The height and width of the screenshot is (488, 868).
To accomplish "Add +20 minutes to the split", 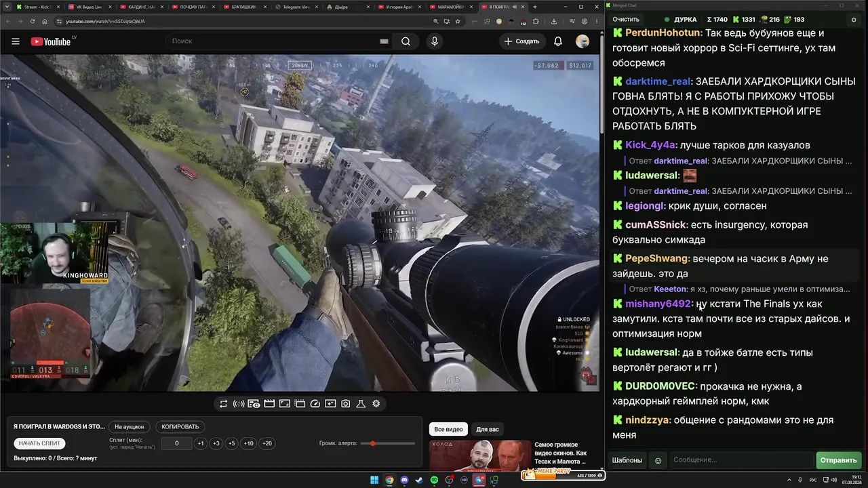I will click(267, 443).
